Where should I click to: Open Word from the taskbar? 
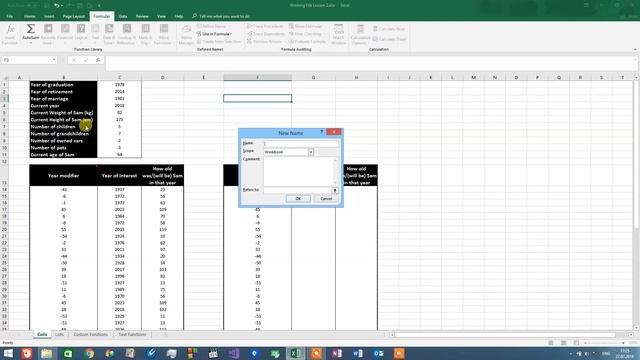tap(358, 353)
